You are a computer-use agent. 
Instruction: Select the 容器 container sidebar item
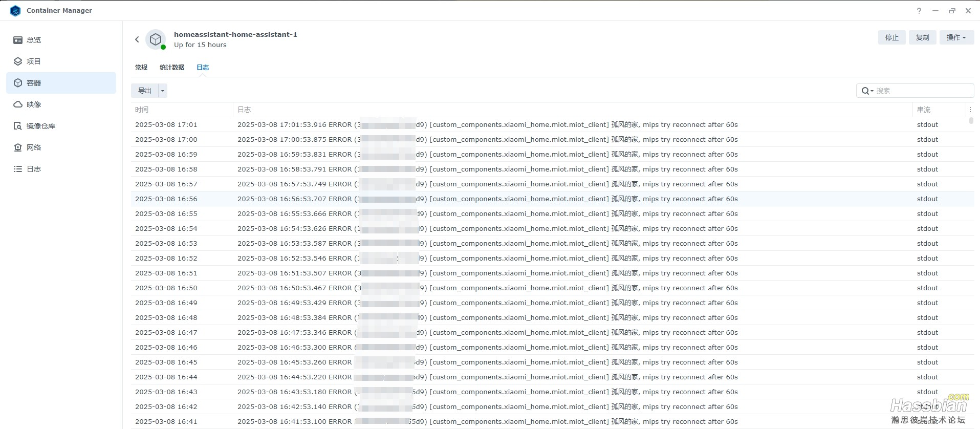tap(61, 83)
